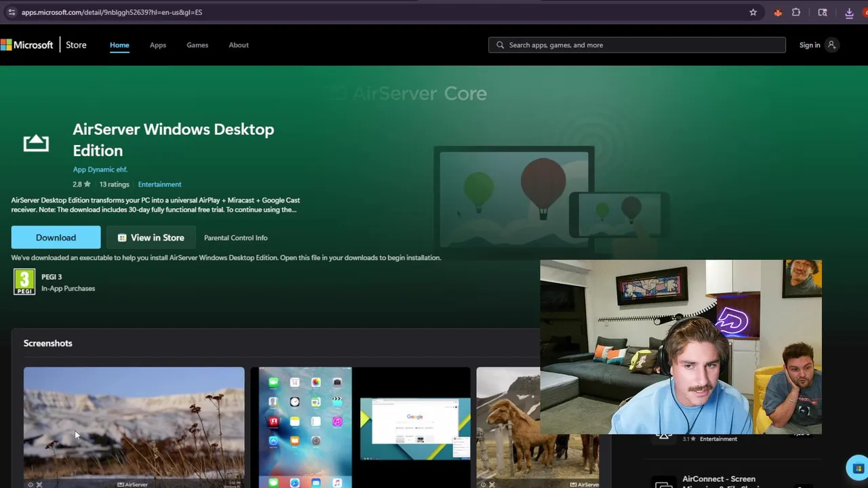The width and height of the screenshot is (868, 488).
Task: Open Parental Control Info link
Action: (x=236, y=238)
